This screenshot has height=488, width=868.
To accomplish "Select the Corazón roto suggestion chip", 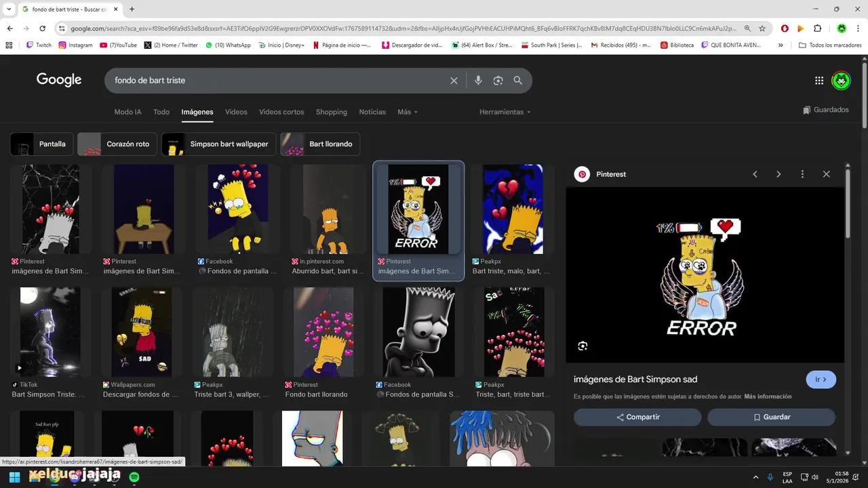I will (x=117, y=144).
